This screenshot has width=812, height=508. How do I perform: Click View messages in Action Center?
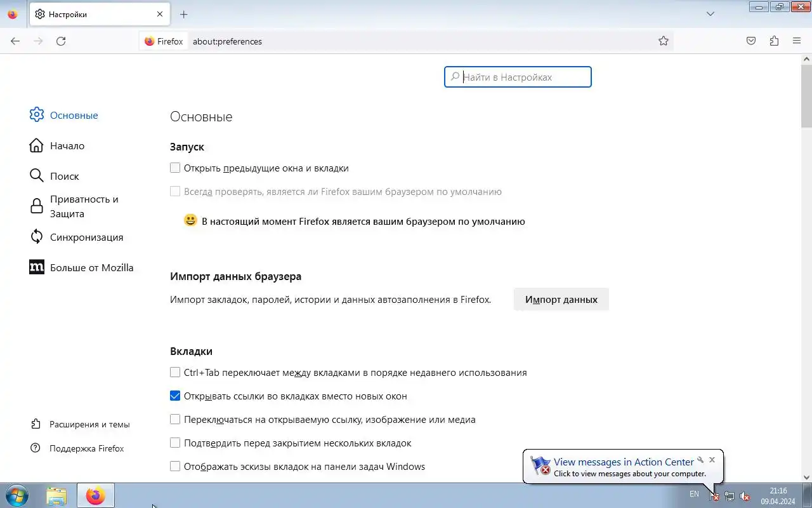pyautogui.click(x=624, y=462)
